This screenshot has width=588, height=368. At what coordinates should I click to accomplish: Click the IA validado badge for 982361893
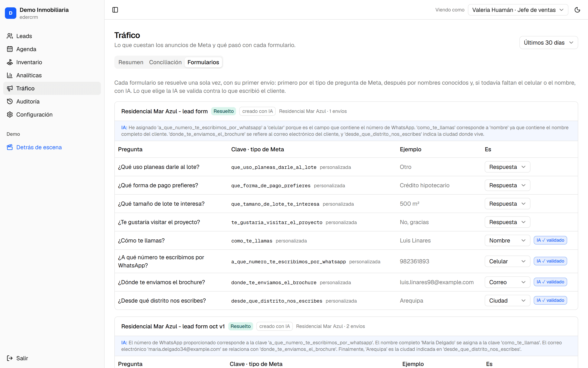(x=550, y=261)
